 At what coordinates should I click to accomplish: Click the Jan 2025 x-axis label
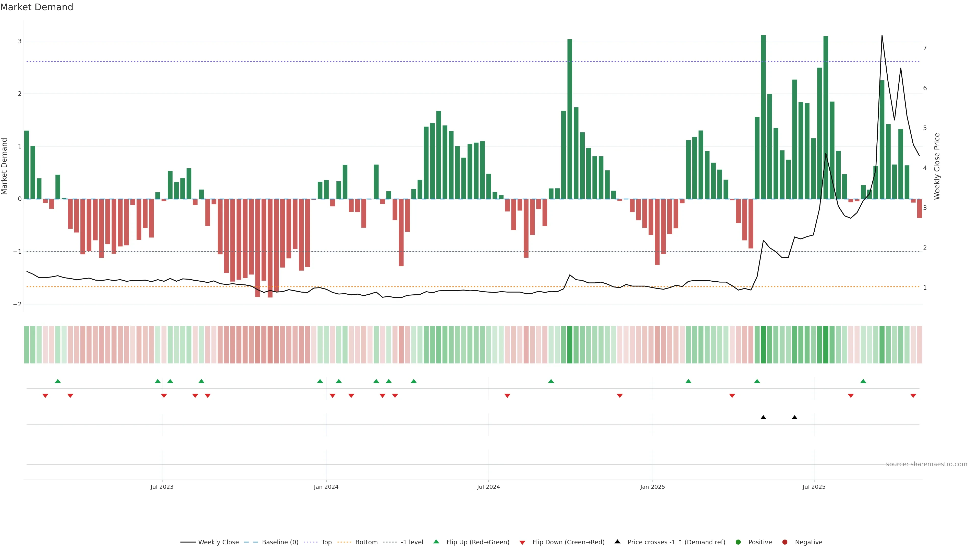tap(653, 487)
